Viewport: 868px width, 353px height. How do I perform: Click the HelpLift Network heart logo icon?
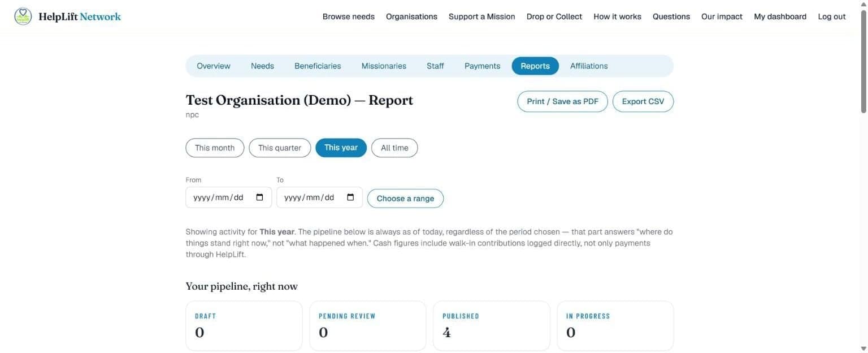tap(23, 16)
